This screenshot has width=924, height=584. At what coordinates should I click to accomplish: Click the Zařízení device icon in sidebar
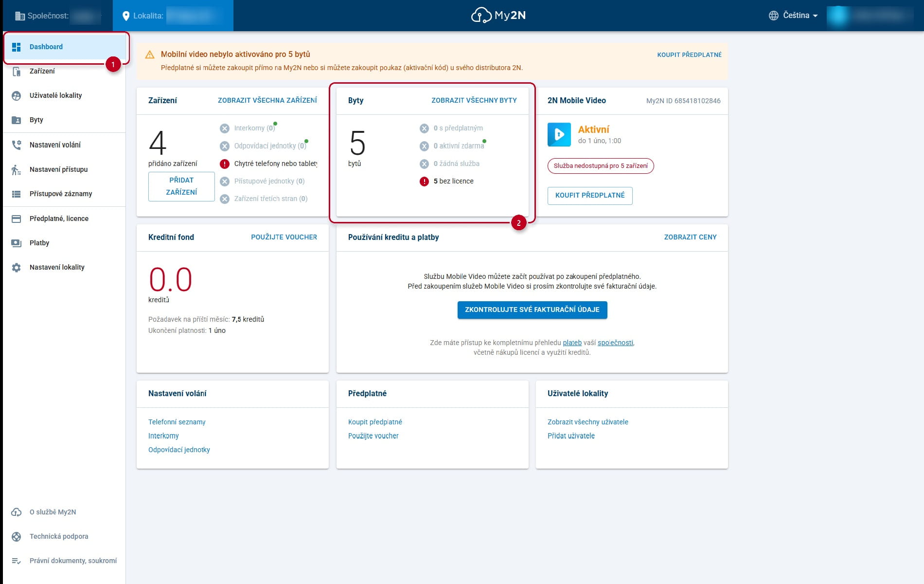pyautogui.click(x=16, y=72)
